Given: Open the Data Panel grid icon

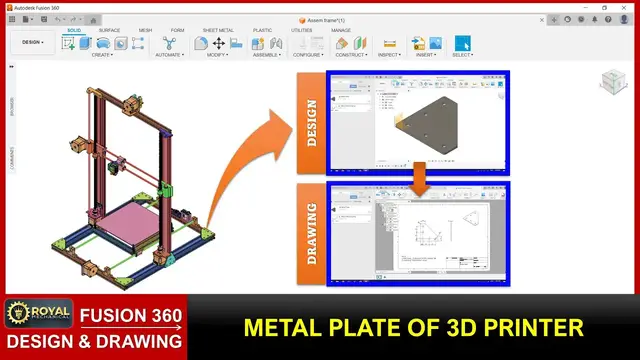Looking at the screenshot, I should pyautogui.click(x=12, y=19).
